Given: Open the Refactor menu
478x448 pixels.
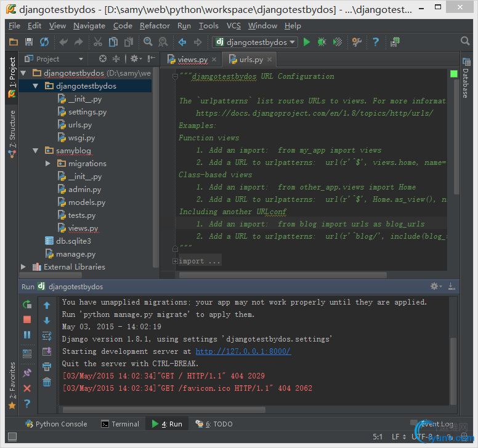Looking at the screenshot, I should pyautogui.click(x=155, y=26).
